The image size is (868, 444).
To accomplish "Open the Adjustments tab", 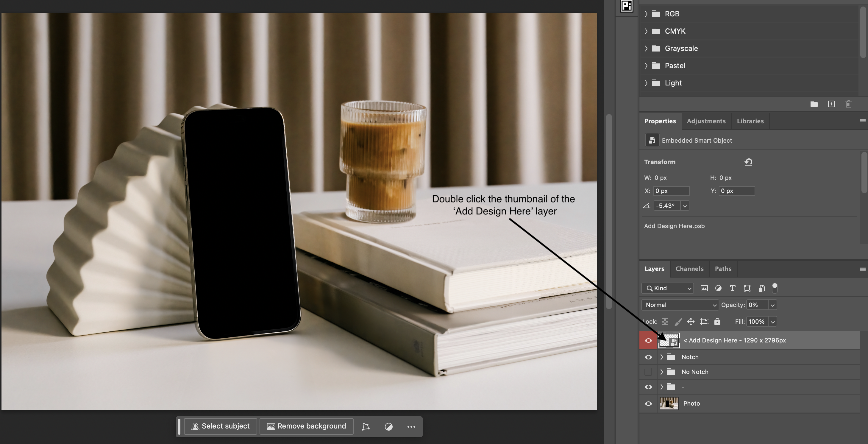I will coord(706,121).
